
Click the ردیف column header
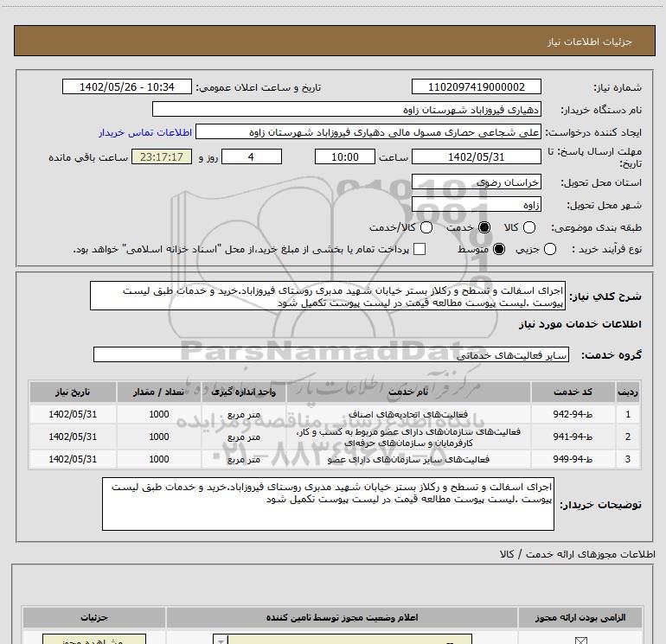coord(628,392)
